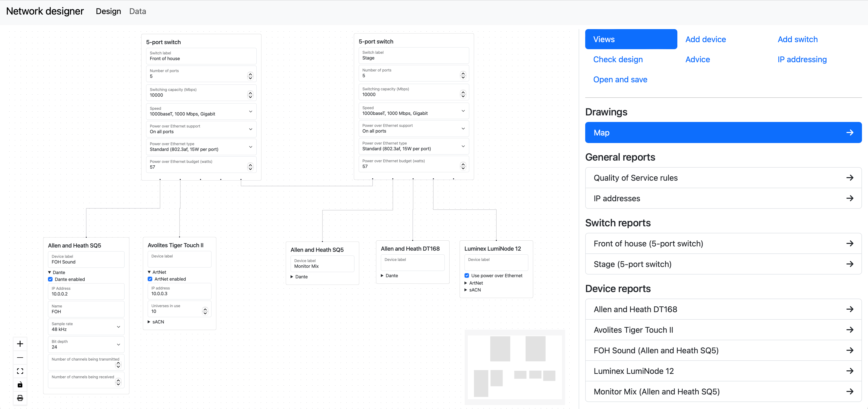Click arrow next to Luminex LumiNode 12 report
The height and width of the screenshot is (409, 868).
(x=849, y=371)
